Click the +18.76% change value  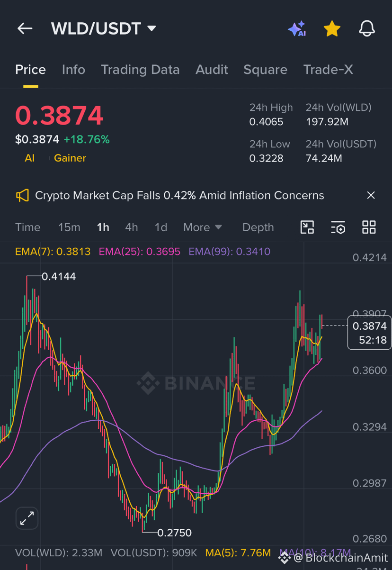click(x=87, y=140)
